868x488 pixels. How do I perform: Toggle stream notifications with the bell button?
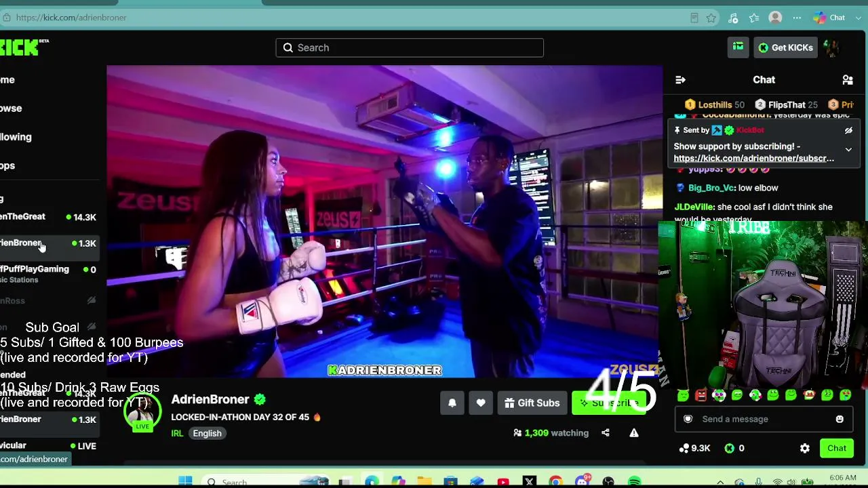[452, 403]
